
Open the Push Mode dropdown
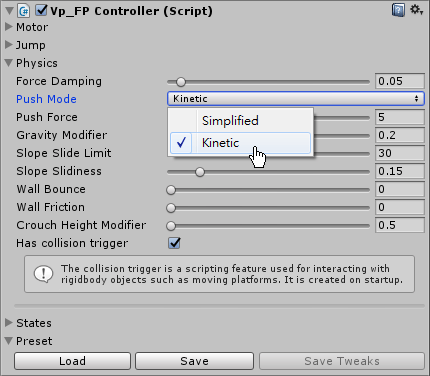[x=296, y=99]
